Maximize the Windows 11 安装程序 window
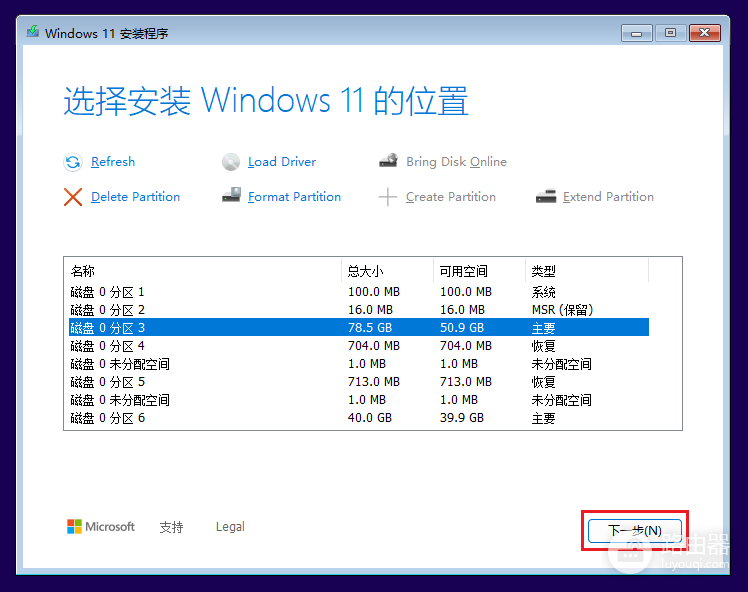 [x=670, y=33]
